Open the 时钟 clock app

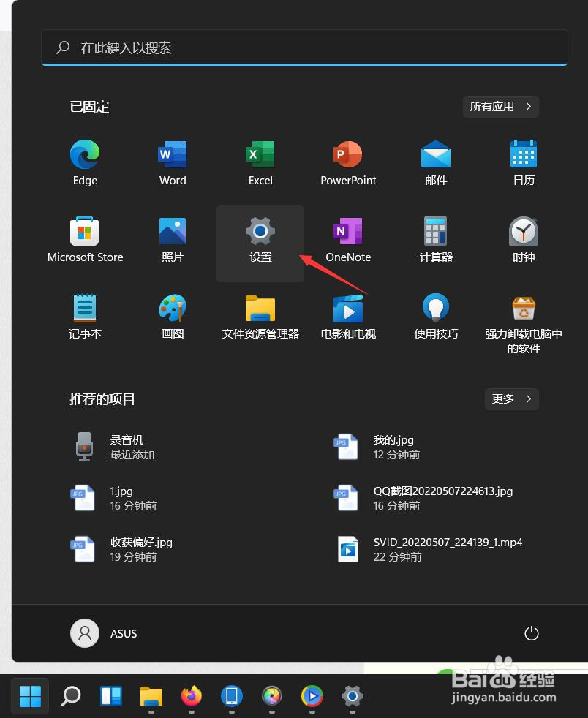(x=524, y=241)
